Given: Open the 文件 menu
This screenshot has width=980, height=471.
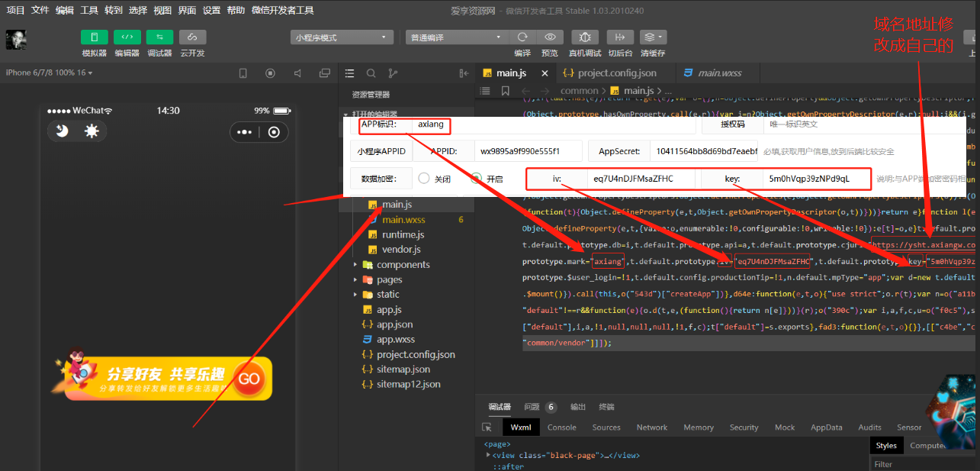Looking at the screenshot, I should (x=40, y=10).
